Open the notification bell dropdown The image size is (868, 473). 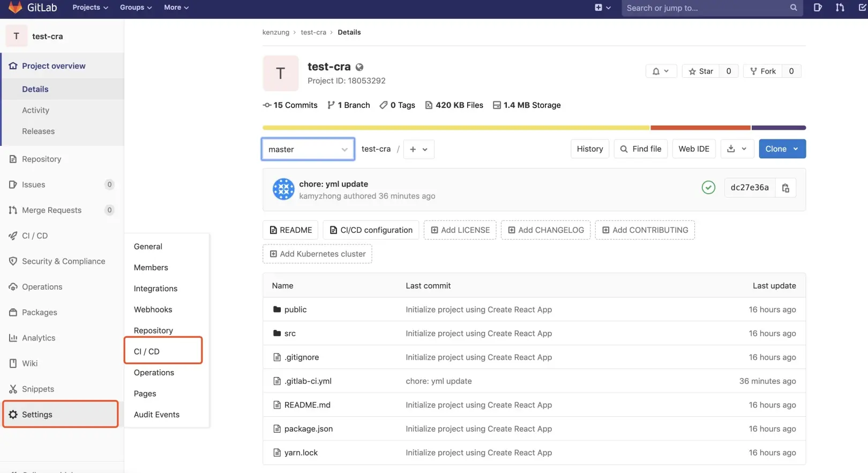(661, 71)
